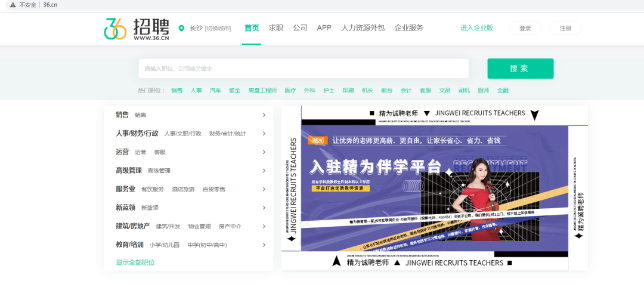Open the 酒店旅游 subcategory
This screenshot has width=644, height=284.
tap(183, 190)
